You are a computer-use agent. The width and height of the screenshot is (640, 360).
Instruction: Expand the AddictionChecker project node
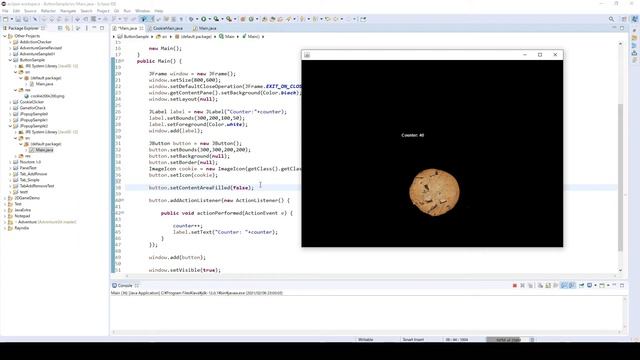pyautogui.click(x=10, y=42)
